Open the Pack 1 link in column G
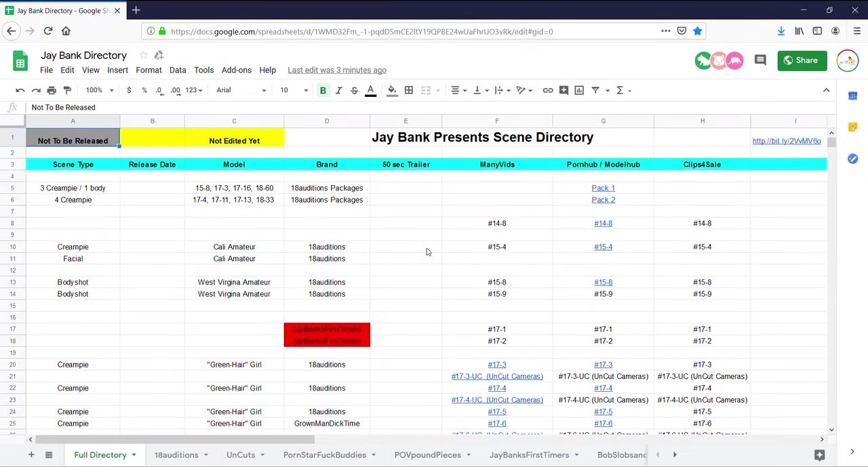 (603, 188)
